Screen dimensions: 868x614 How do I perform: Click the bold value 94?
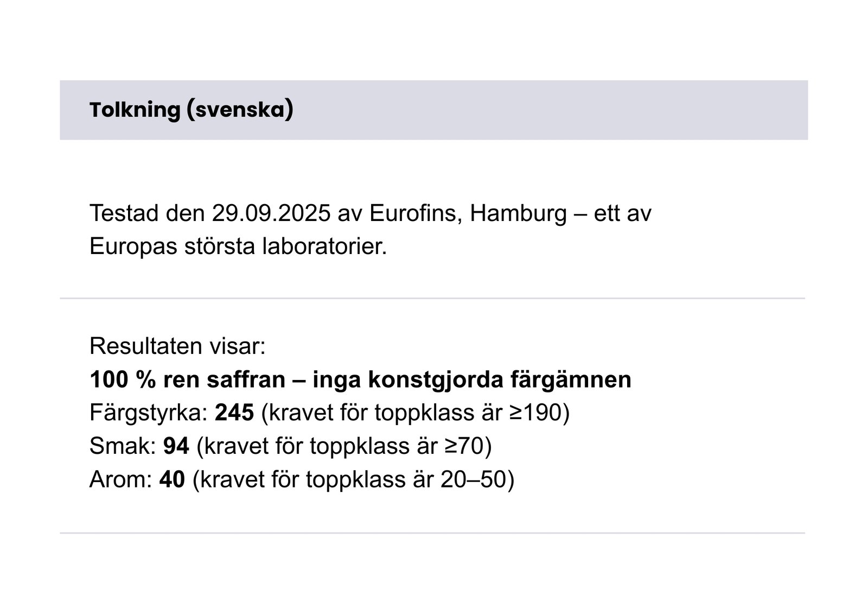[x=176, y=446]
